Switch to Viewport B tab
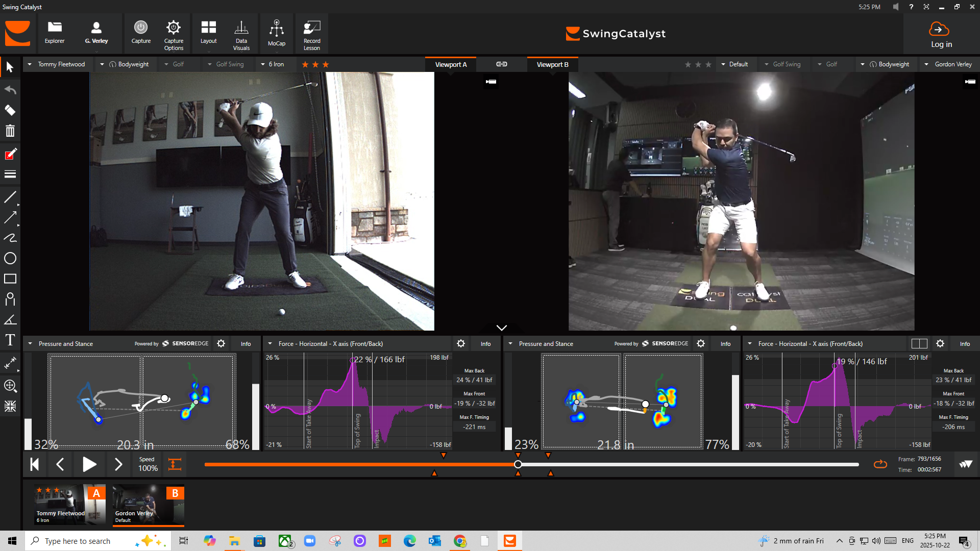 [x=552, y=64]
